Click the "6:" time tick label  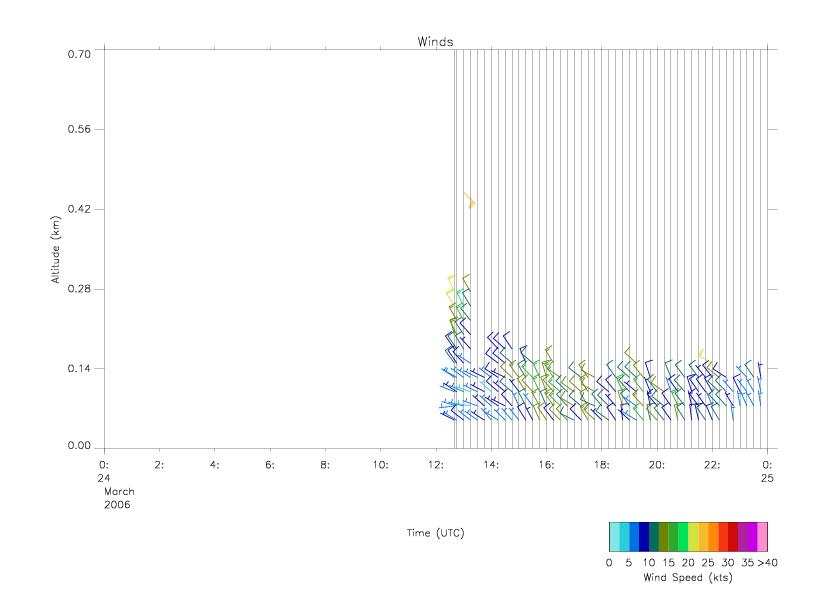pos(270,465)
